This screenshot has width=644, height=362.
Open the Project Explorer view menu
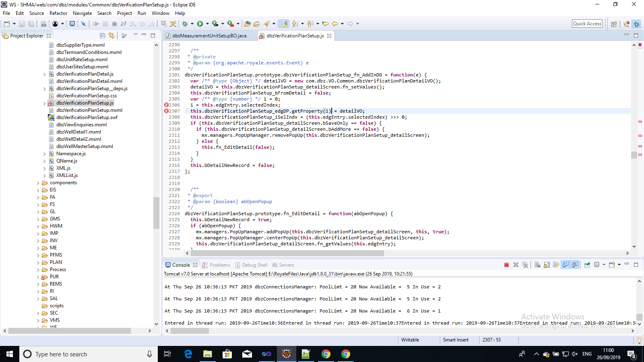click(x=136, y=35)
